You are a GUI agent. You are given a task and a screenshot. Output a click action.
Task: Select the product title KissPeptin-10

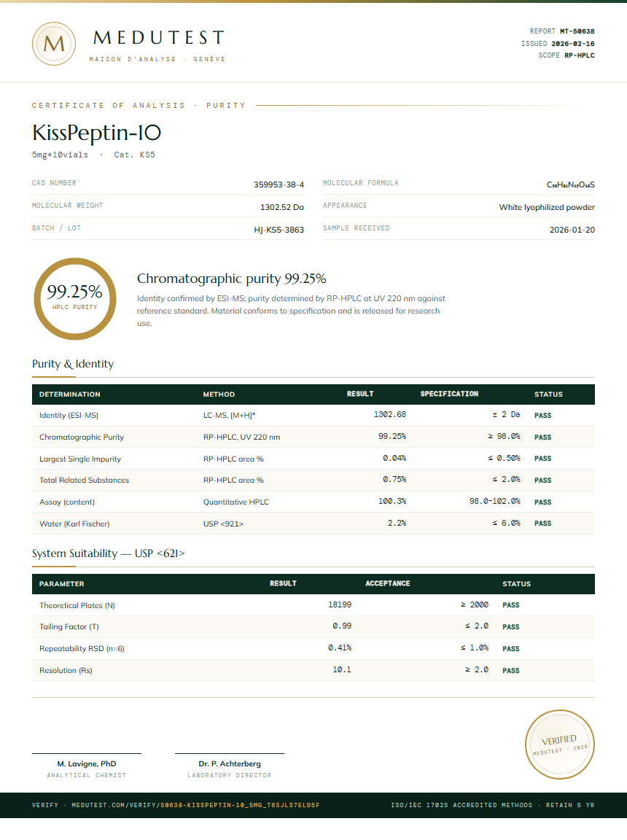coord(96,132)
